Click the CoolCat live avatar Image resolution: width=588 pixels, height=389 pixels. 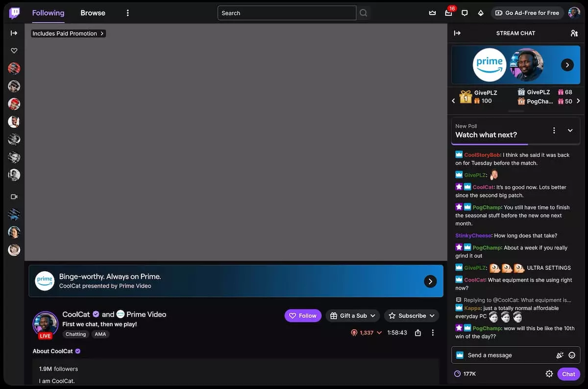(46, 324)
